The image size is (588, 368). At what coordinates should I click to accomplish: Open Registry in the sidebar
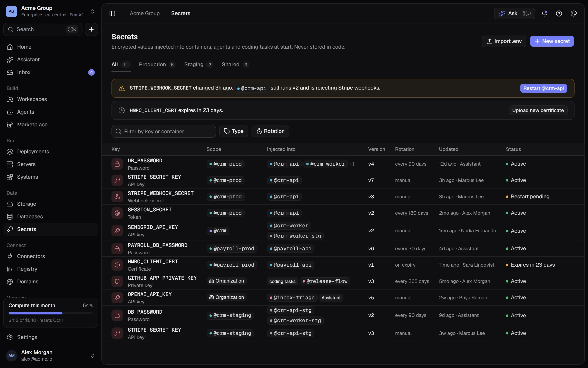[x=51, y=269]
